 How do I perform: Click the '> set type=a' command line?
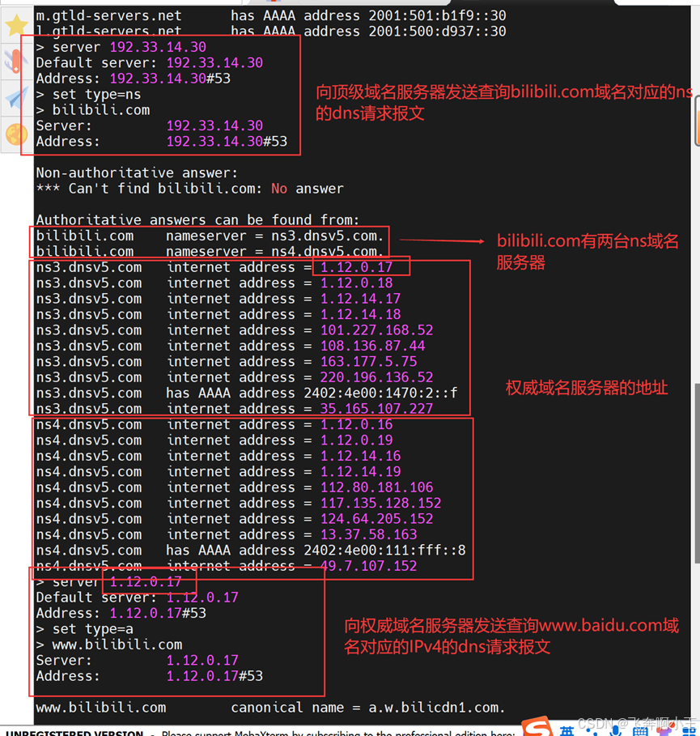click(x=84, y=629)
